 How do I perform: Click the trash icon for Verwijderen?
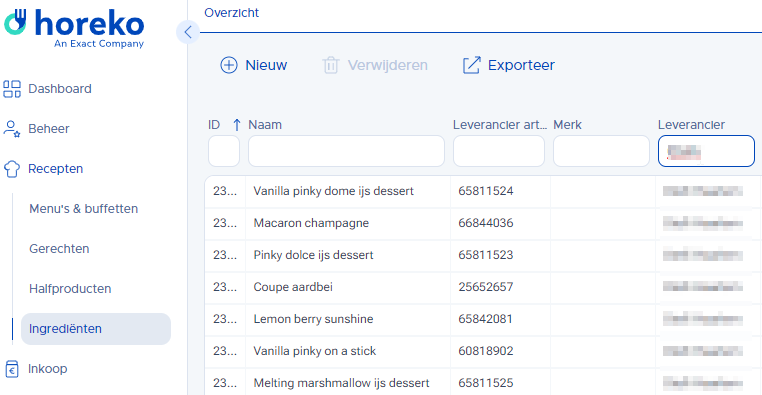click(330, 65)
